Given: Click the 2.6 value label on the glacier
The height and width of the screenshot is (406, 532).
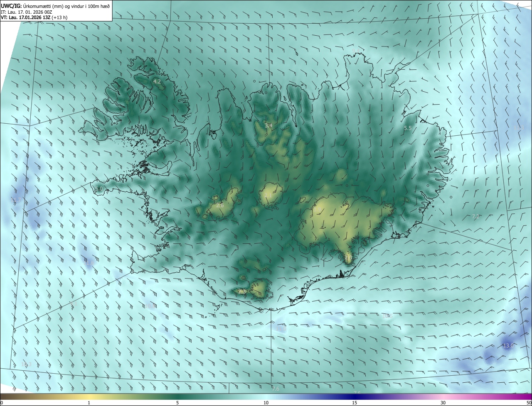Looking at the screenshot, I should (220, 205).
